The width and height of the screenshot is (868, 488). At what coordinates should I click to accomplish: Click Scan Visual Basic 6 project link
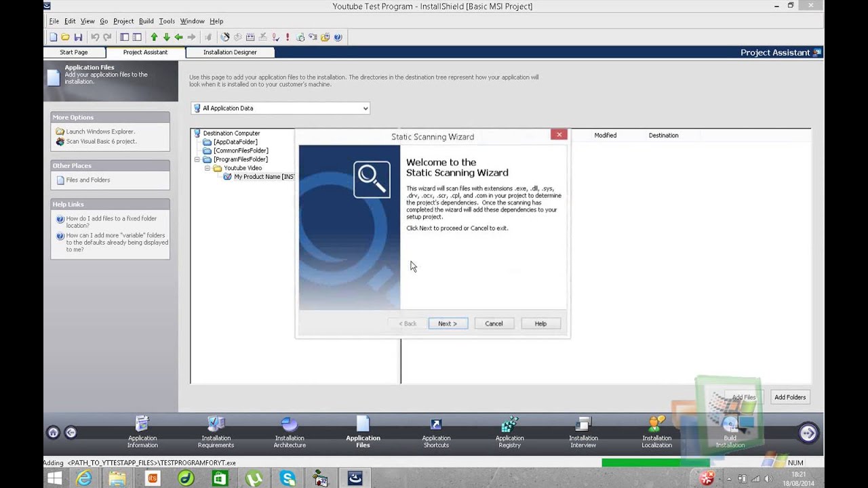tap(101, 142)
